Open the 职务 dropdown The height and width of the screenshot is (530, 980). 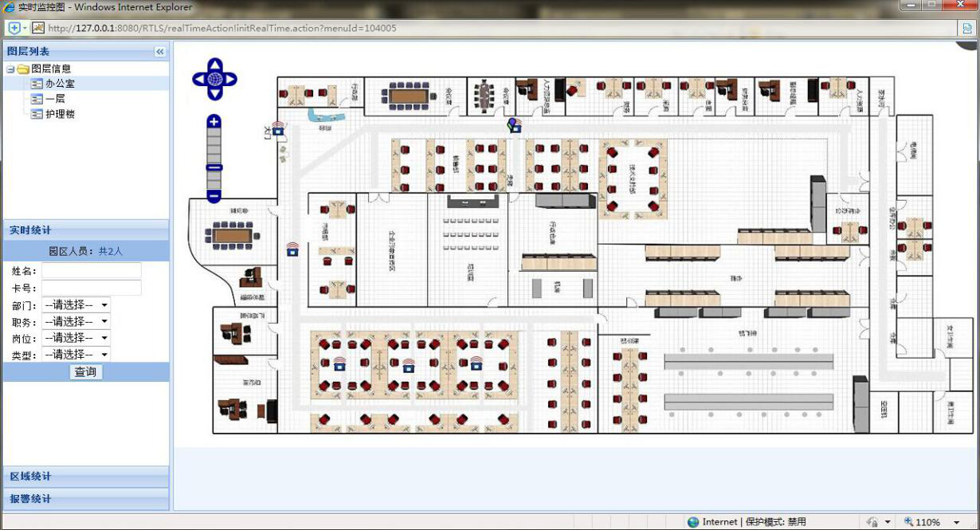(x=76, y=322)
